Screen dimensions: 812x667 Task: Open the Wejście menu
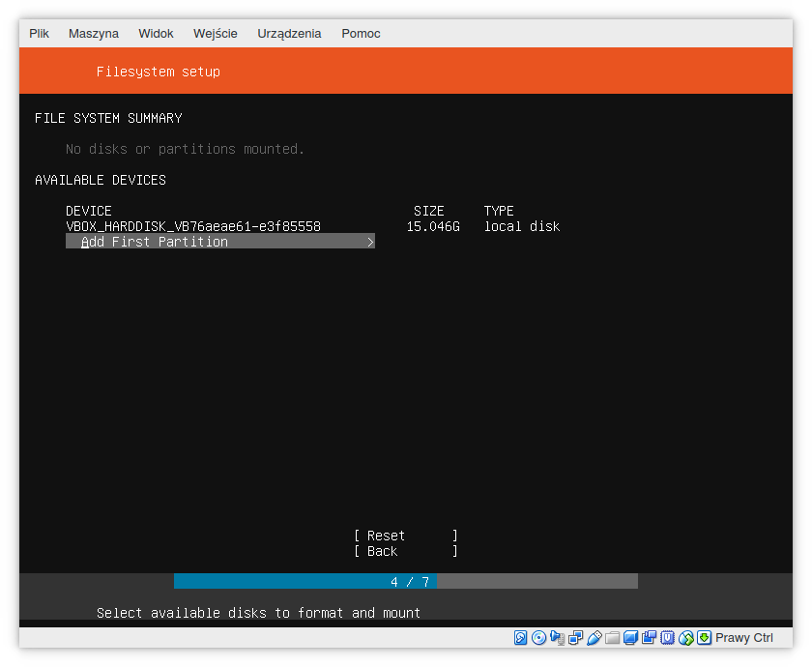tap(216, 34)
